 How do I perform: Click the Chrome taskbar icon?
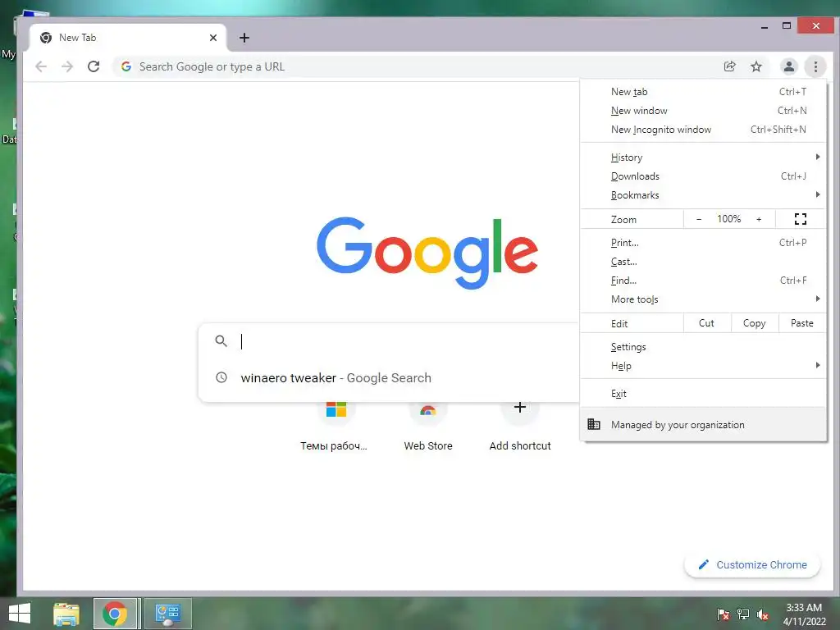pyautogui.click(x=115, y=614)
